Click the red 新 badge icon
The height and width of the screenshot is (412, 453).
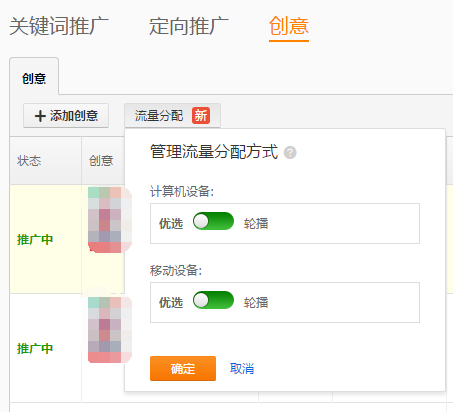pyautogui.click(x=201, y=116)
